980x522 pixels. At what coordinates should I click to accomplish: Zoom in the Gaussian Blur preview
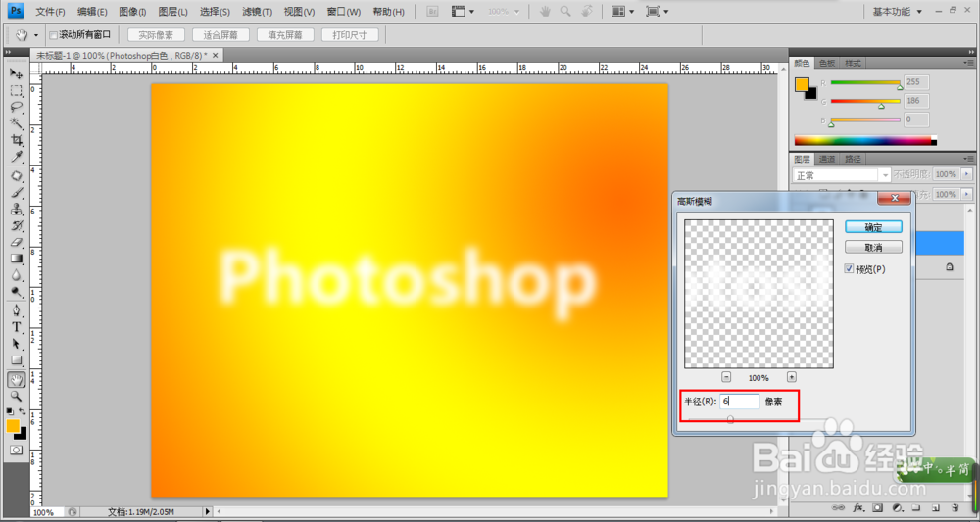791,376
